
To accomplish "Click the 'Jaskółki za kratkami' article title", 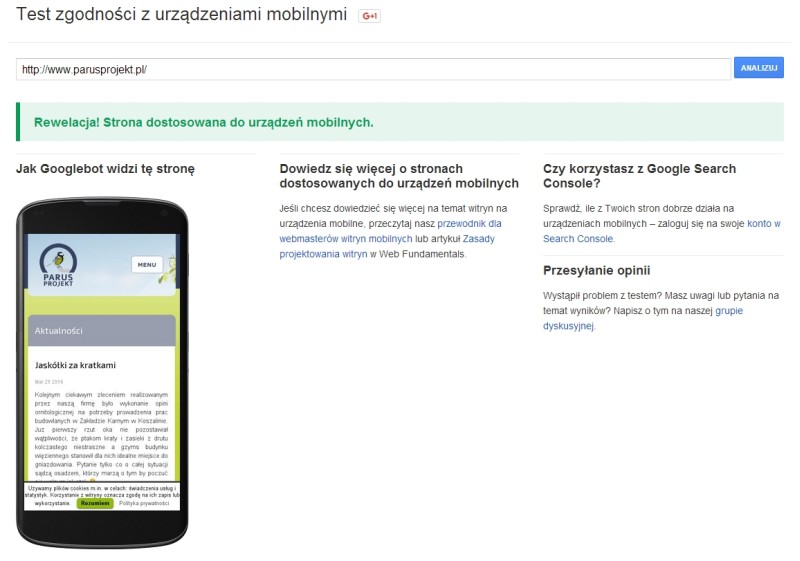I will tap(75, 365).
